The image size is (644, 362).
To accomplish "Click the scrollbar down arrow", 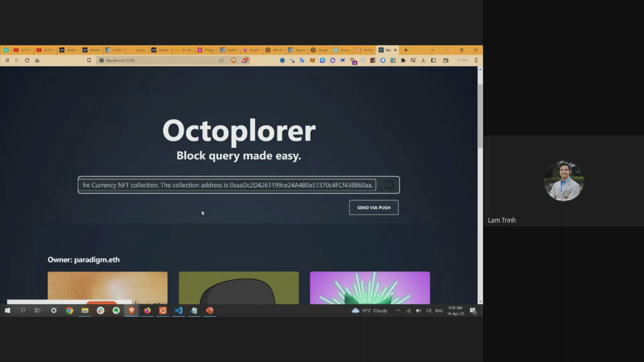I will click(x=480, y=302).
